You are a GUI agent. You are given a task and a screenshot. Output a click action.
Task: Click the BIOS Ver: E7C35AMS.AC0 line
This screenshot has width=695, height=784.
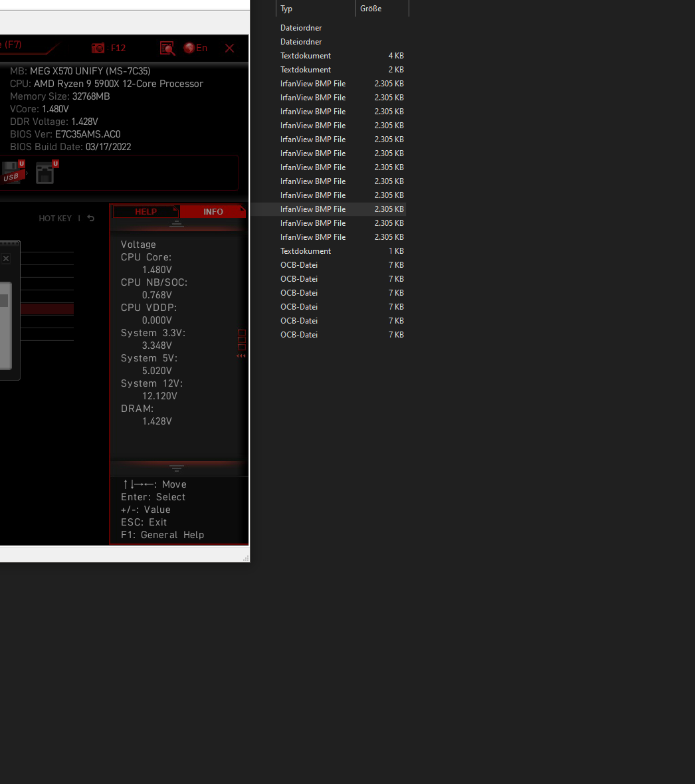click(x=65, y=134)
